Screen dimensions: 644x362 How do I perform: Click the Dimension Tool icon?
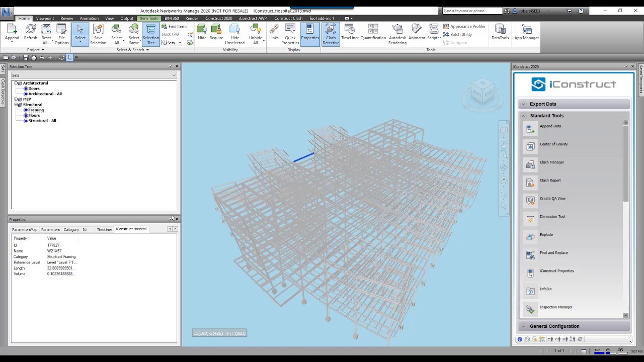point(530,219)
